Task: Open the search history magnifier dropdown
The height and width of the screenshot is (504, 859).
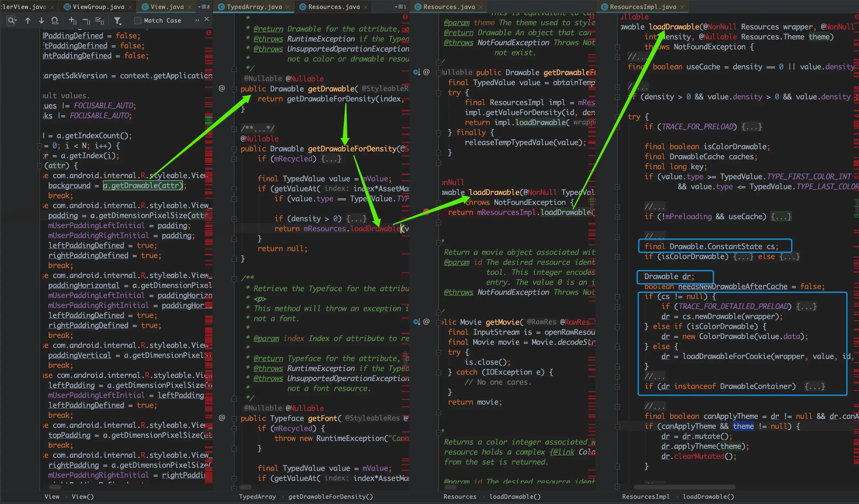Action: coord(11,20)
